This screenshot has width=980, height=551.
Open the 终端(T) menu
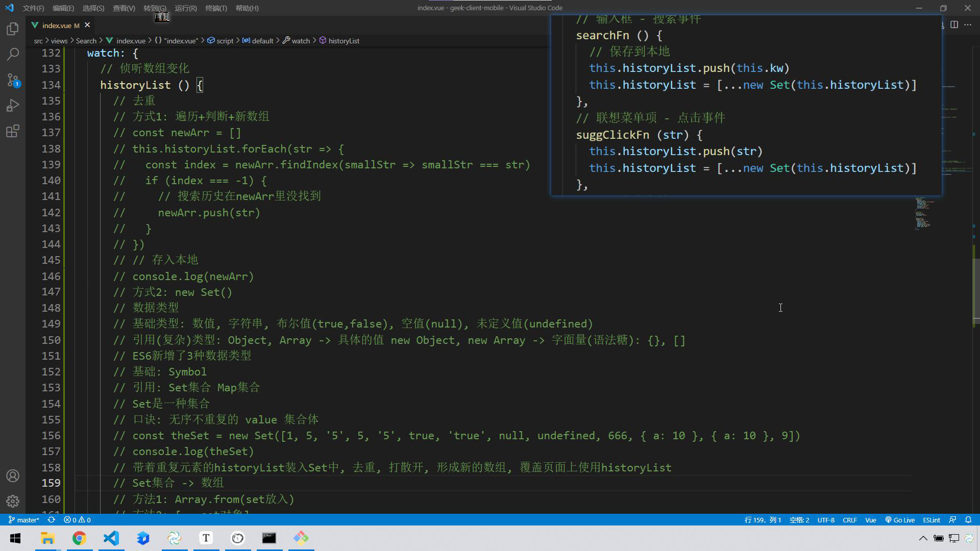tap(216, 8)
